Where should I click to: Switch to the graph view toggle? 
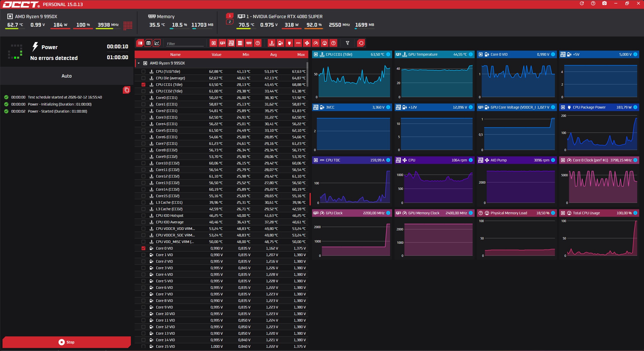tap(157, 43)
